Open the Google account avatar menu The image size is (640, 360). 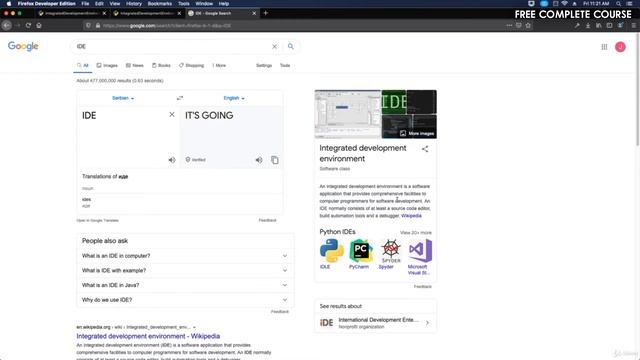tap(620, 47)
